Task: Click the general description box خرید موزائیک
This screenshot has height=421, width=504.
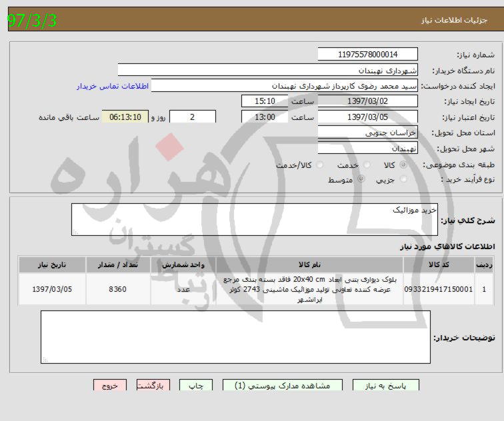Action: [255, 219]
